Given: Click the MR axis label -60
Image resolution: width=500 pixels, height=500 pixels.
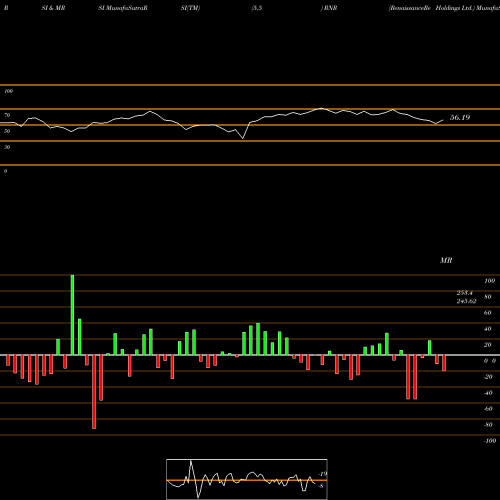Looking at the screenshot, I should (x=488, y=409).
